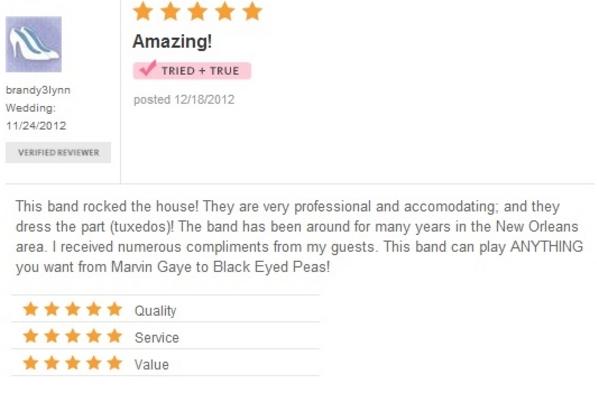Click the Service rating label
Image resolution: width=597 pixels, height=396 pixels.
pyautogui.click(x=156, y=338)
